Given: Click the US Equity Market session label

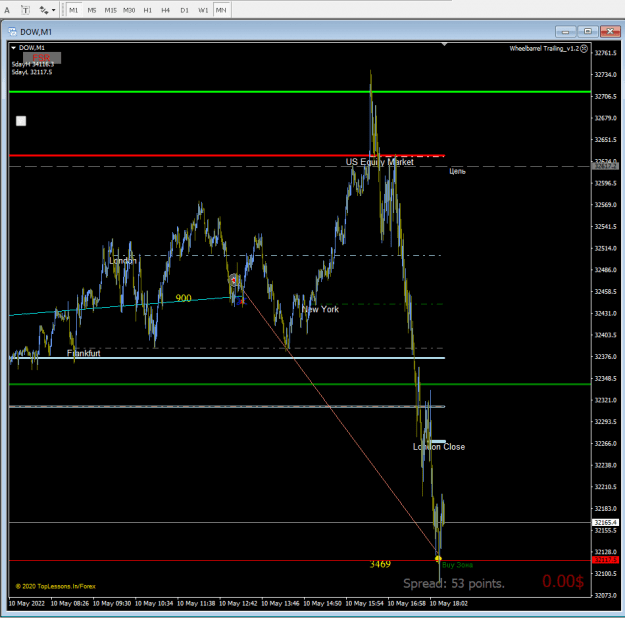Looking at the screenshot, I should (379, 162).
